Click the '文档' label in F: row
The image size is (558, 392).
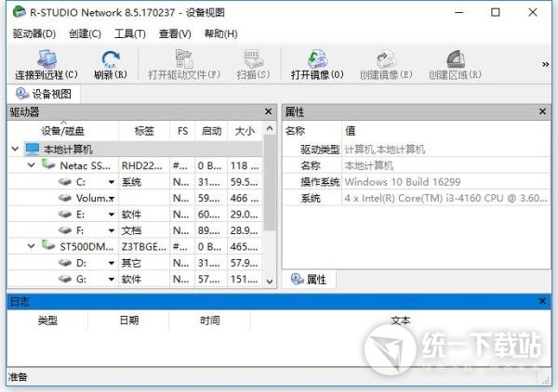click(131, 230)
